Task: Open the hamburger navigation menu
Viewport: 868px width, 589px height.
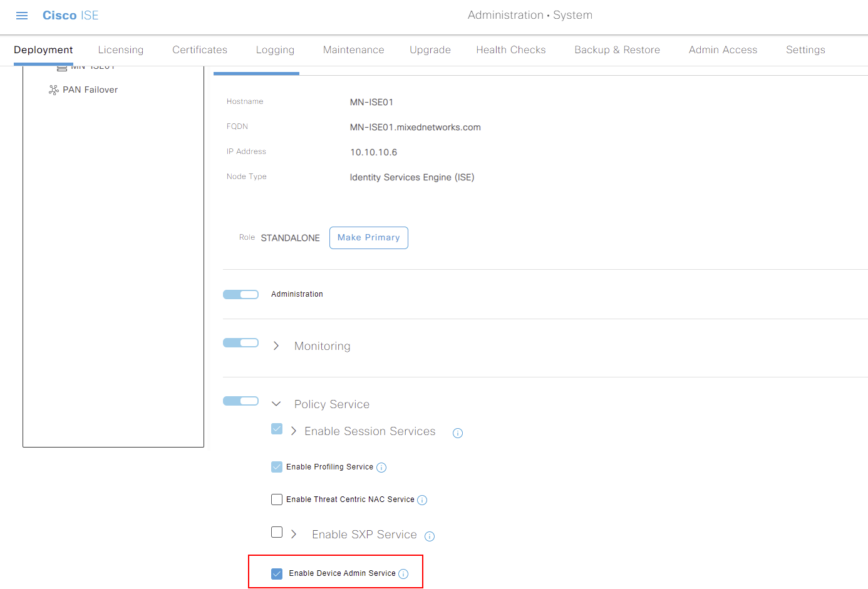Action: [22, 16]
